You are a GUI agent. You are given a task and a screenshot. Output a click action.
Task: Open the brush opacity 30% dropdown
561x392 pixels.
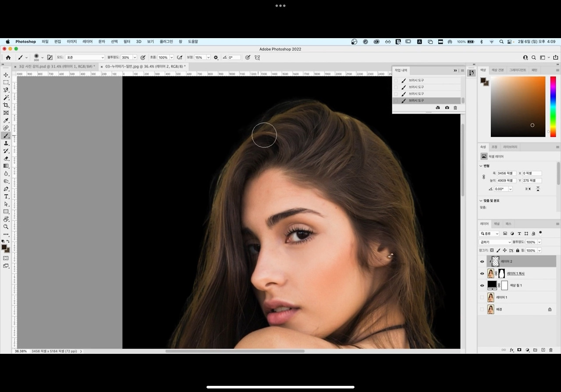135,57
